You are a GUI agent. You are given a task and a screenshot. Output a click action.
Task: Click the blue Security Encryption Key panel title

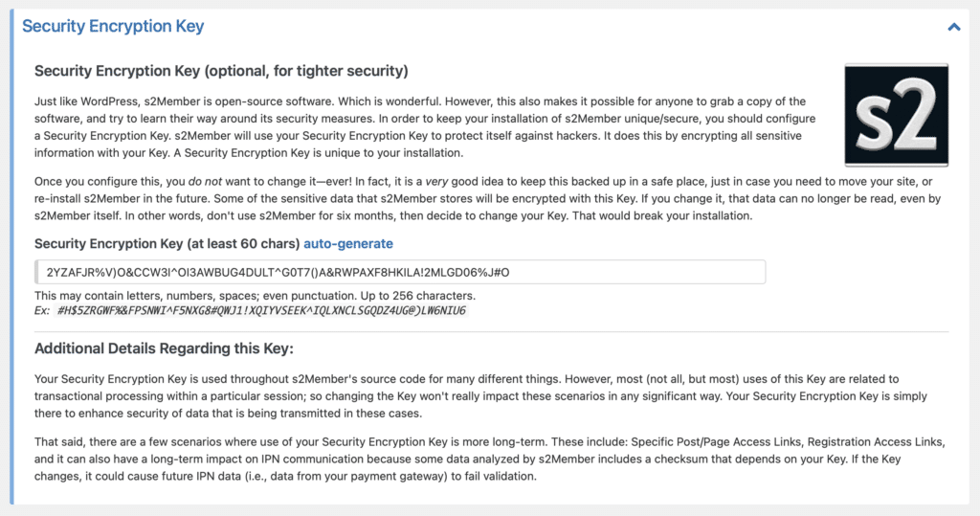click(x=113, y=26)
